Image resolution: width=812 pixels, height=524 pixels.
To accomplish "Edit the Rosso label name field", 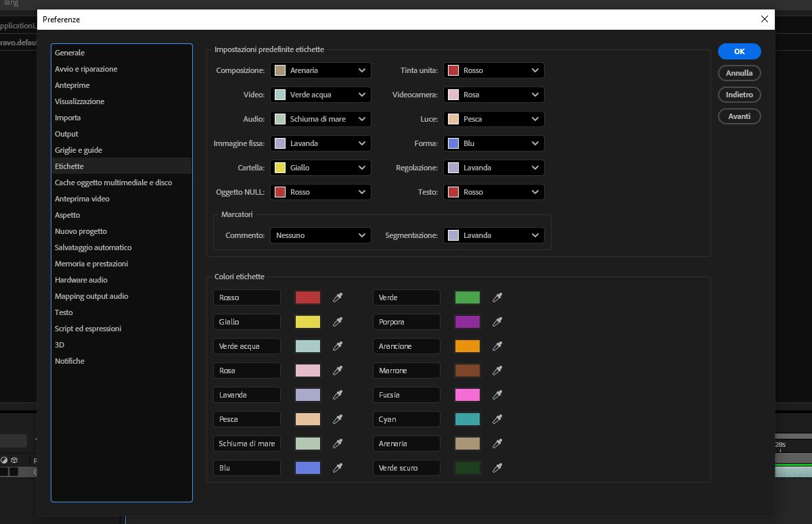I will coord(247,297).
